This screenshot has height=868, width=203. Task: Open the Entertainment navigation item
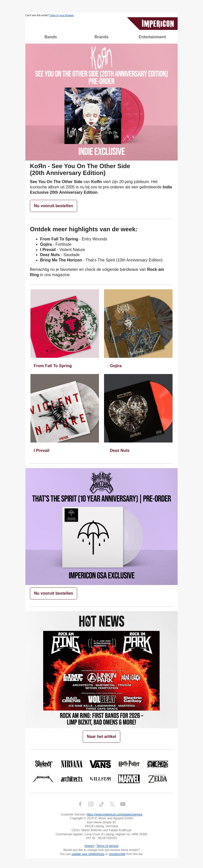point(152,37)
